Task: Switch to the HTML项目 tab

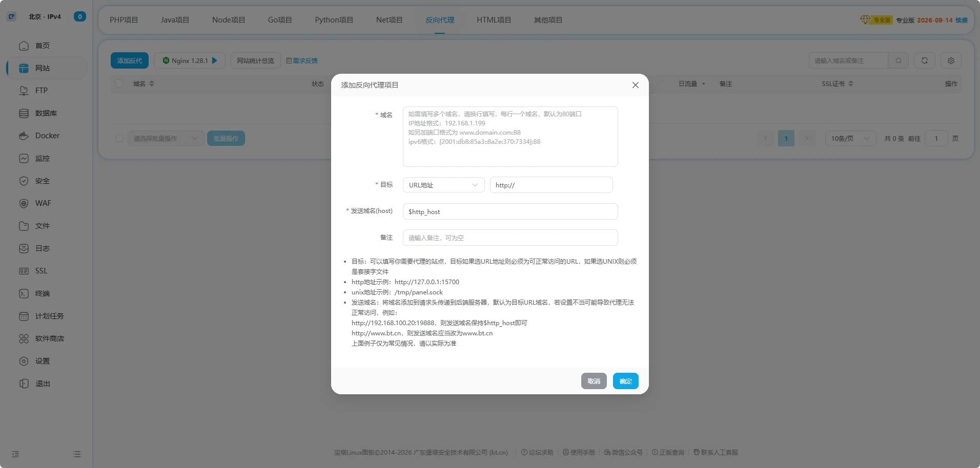Action: [494, 20]
